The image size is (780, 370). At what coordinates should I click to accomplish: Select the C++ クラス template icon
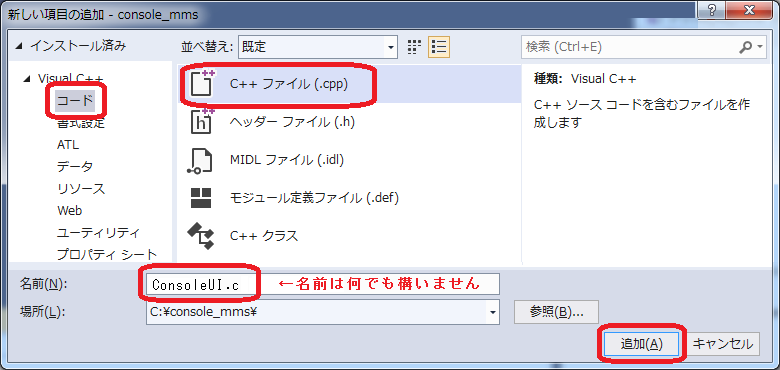(x=200, y=235)
